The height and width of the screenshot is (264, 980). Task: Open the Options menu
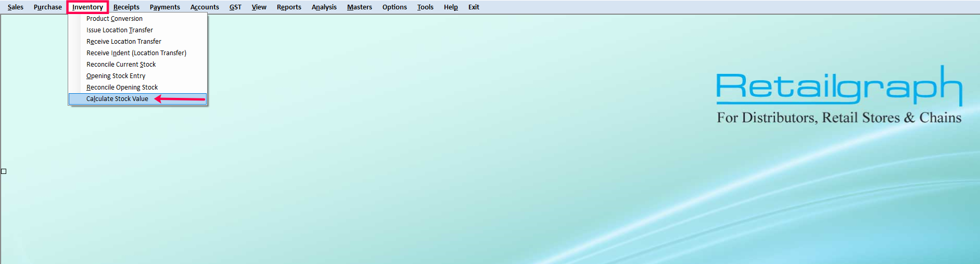394,7
